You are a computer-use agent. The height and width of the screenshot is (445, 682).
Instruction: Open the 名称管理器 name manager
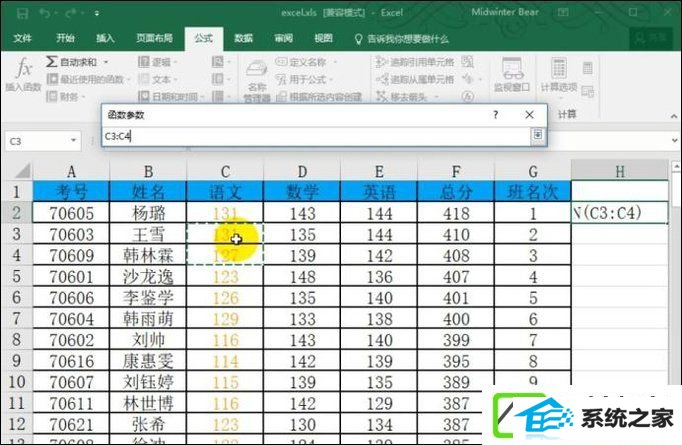tap(257, 81)
